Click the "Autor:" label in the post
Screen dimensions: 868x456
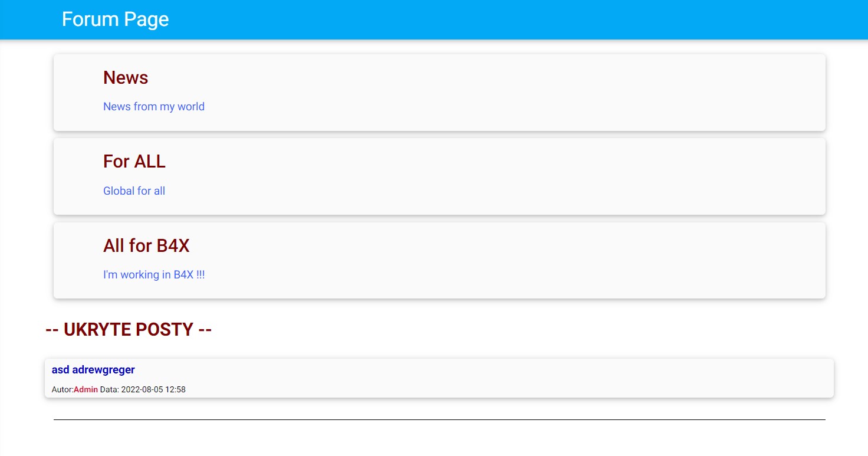pyautogui.click(x=63, y=389)
